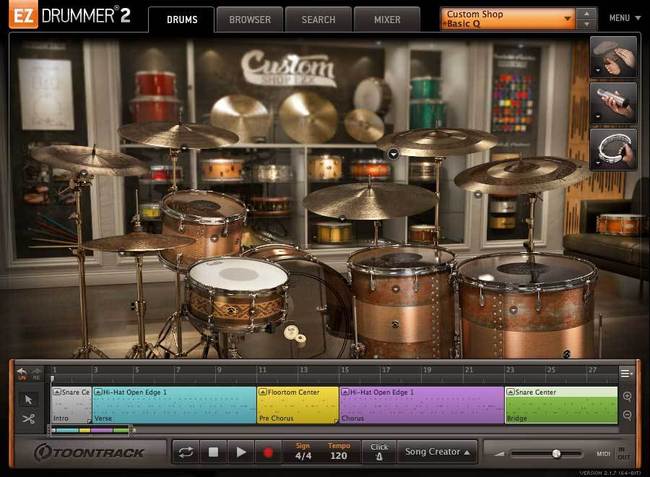Select the green Bridge song block
The height and width of the screenshot is (477, 650).
pyautogui.click(x=561, y=405)
